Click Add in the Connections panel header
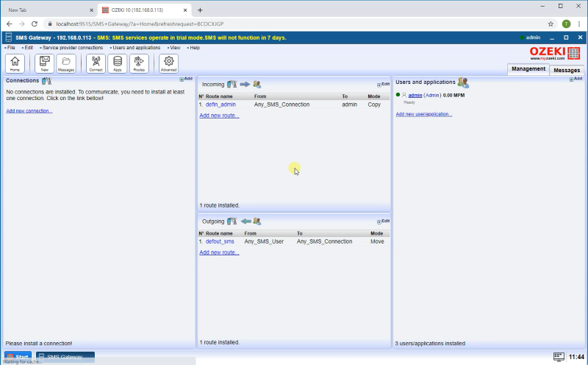 point(187,79)
